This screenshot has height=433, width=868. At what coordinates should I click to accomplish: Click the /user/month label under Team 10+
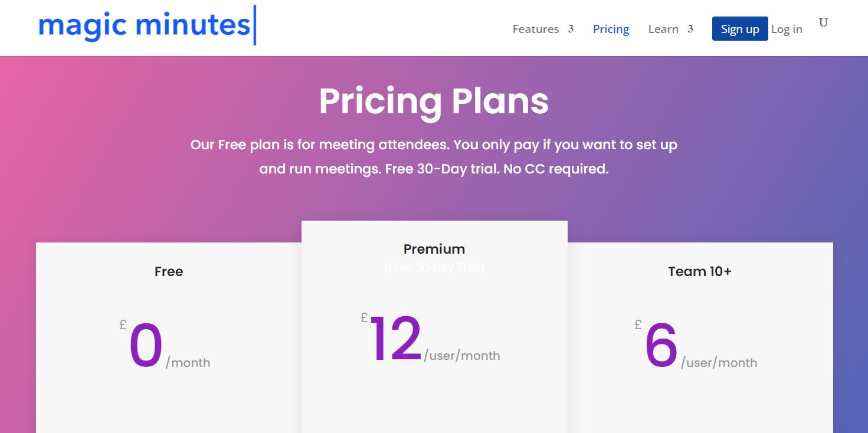tap(719, 363)
